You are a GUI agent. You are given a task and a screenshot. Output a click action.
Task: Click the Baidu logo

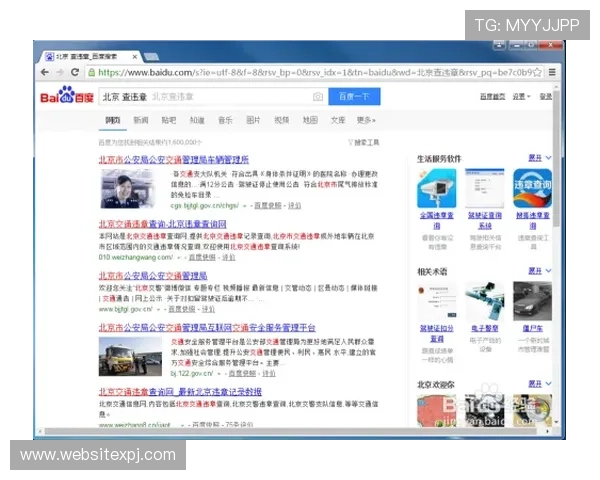point(67,96)
